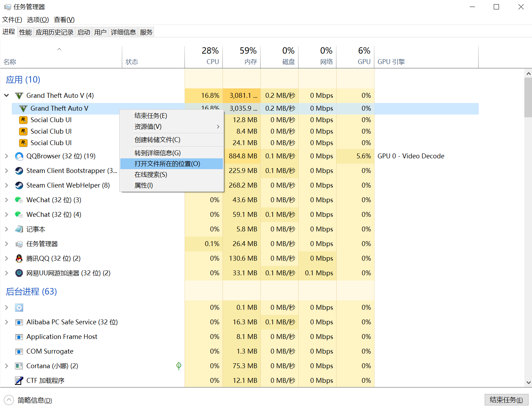
Task: Select the Social Club UI 12.8 MB row
Action: pyautogui.click(x=245, y=120)
